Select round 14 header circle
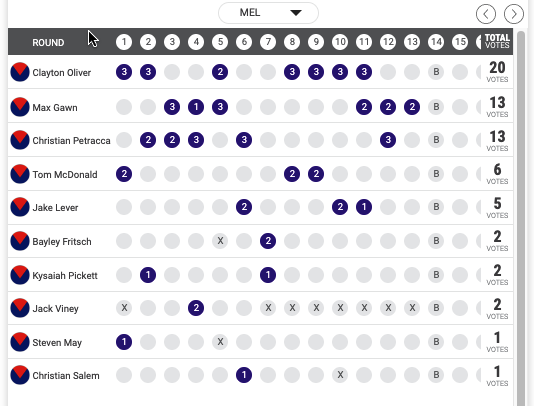The height and width of the screenshot is (406, 534). click(x=436, y=42)
